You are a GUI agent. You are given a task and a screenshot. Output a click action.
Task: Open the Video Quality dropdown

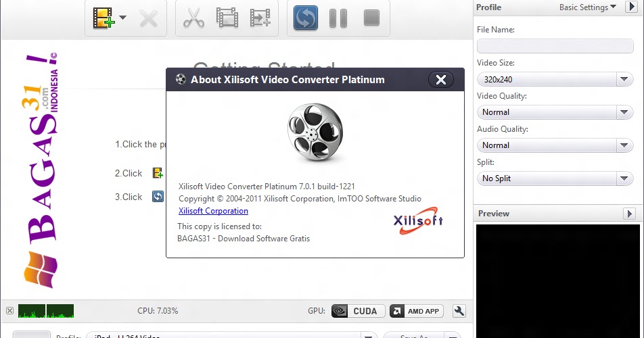[x=555, y=112]
